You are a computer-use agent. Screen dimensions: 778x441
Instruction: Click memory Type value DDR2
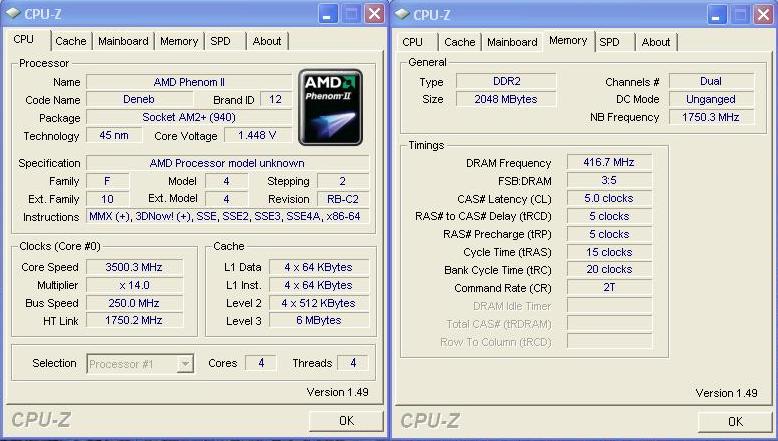[x=506, y=81]
